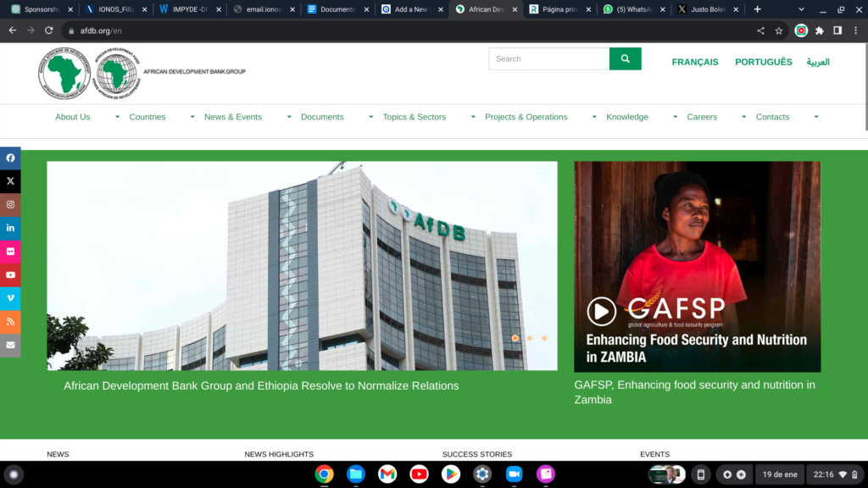Open Gmail from the shelf
The image size is (868, 488).
click(387, 474)
